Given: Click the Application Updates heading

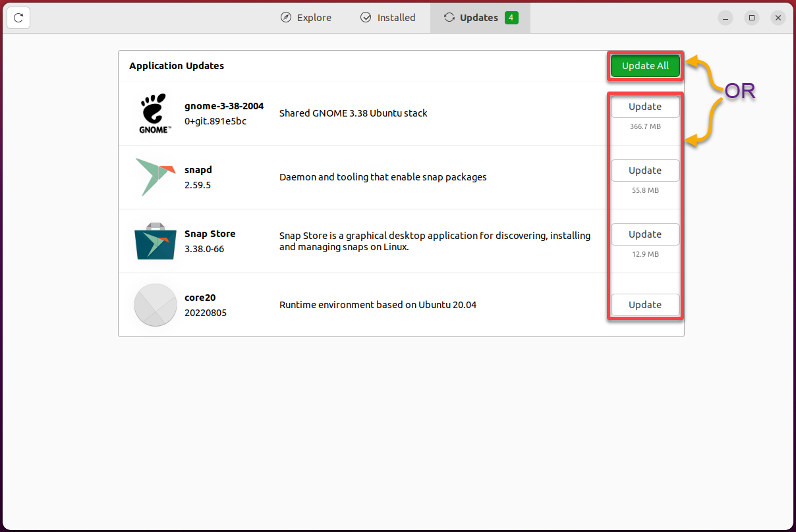Looking at the screenshot, I should tap(177, 66).
